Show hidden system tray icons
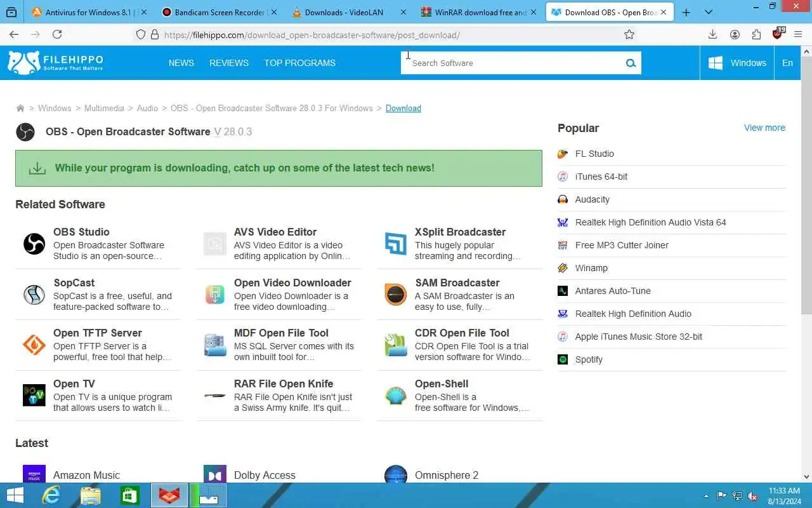 point(706,496)
